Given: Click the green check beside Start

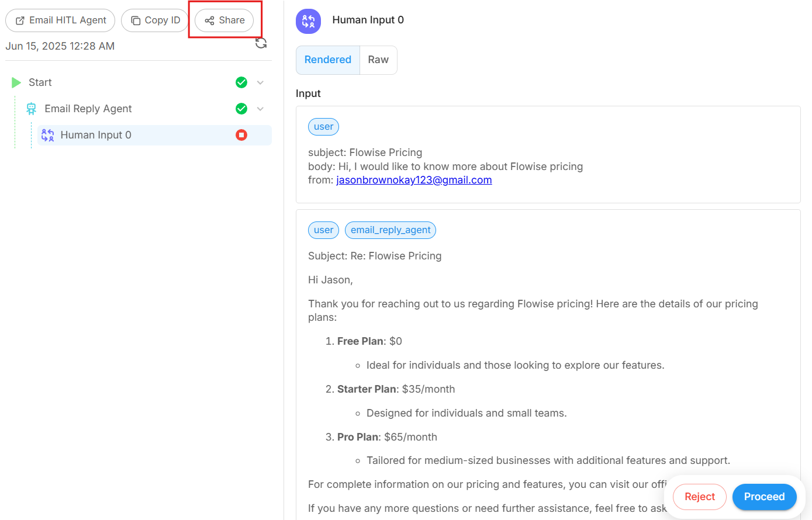Looking at the screenshot, I should coord(241,82).
